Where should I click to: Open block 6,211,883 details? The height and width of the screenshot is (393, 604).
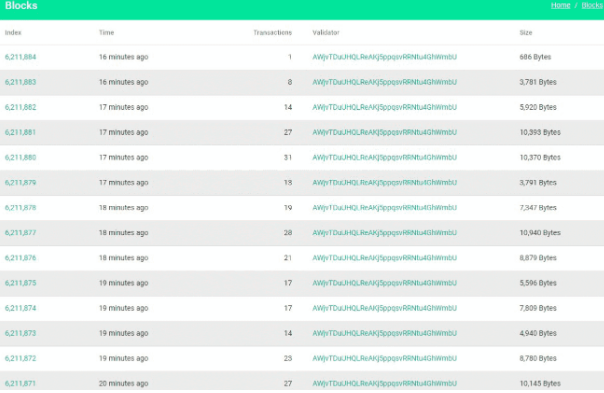click(x=20, y=82)
